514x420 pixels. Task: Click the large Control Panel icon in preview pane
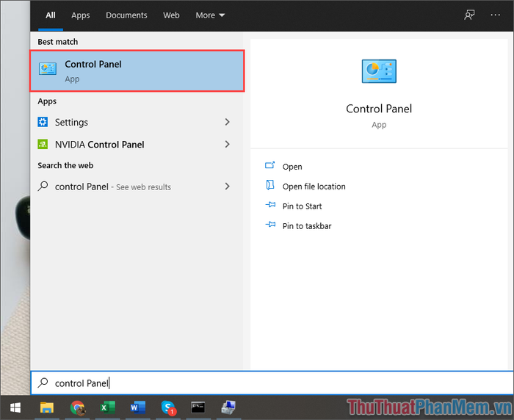(x=379, y=71)
